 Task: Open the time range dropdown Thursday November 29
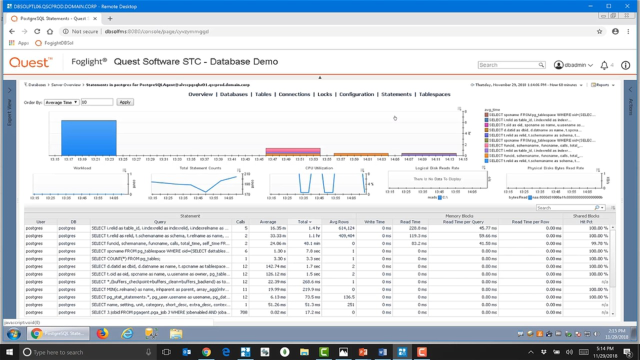coord(527,85)
